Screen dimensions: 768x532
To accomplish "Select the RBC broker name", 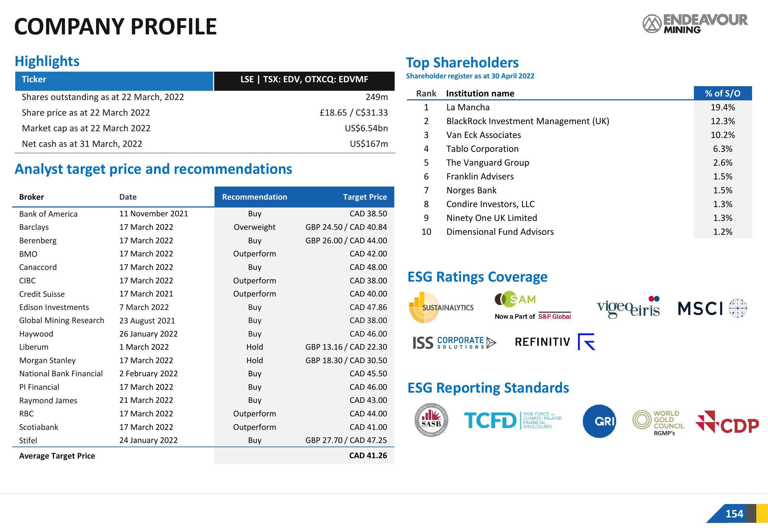I will [x=27, y=414].
